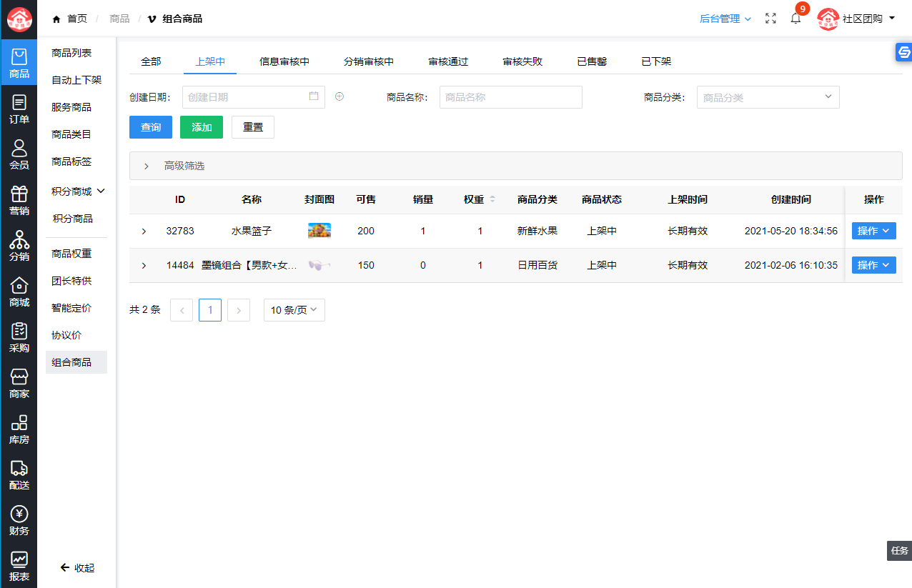Expand the 高级筛选 advanced filter panel
912x588 pixels.
click(x=147, y=166)
